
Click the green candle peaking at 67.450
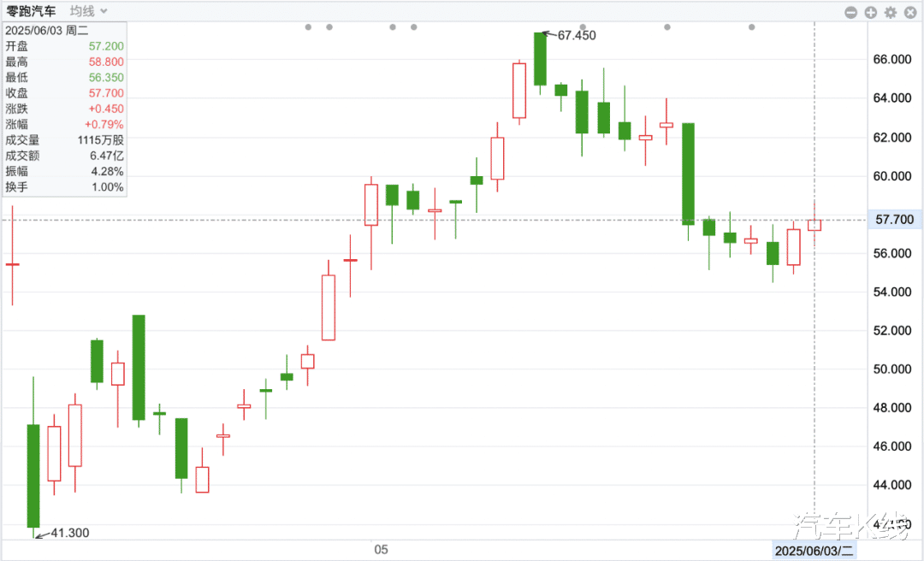[540, 58]
